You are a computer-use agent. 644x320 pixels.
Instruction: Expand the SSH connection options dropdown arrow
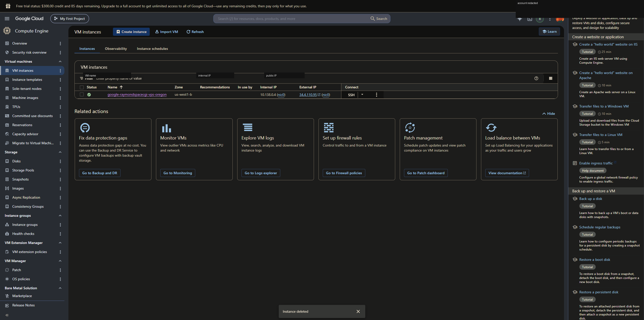[362, 95]
